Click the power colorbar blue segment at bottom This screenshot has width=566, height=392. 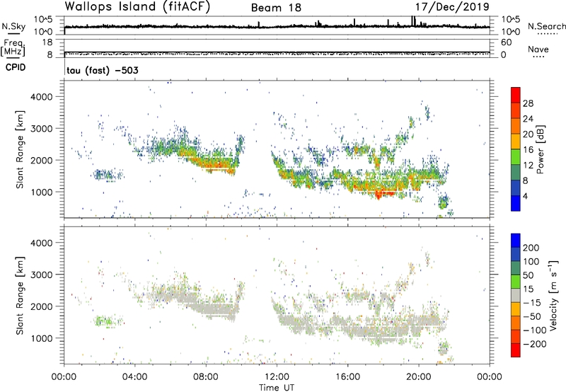516,203
